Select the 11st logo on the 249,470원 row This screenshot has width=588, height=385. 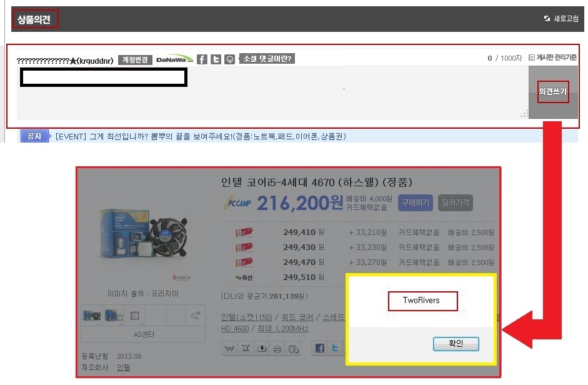tap(244, 262)
